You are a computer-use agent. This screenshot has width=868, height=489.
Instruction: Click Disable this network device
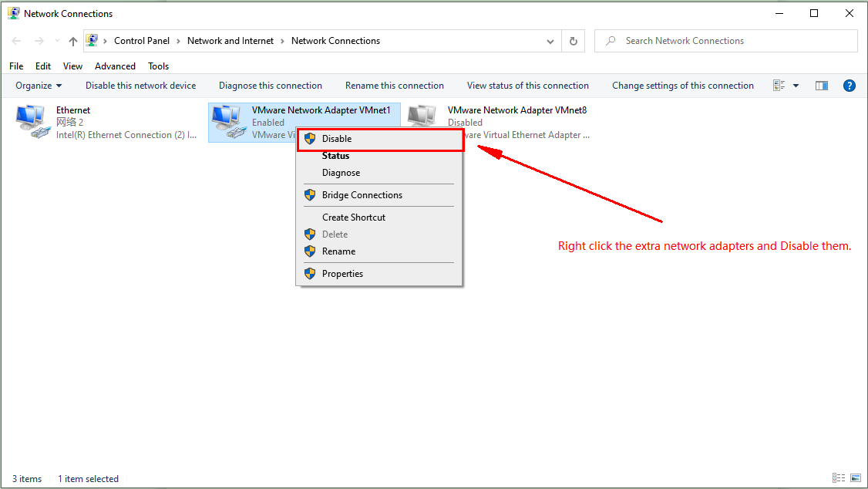(x=140, y=86)
